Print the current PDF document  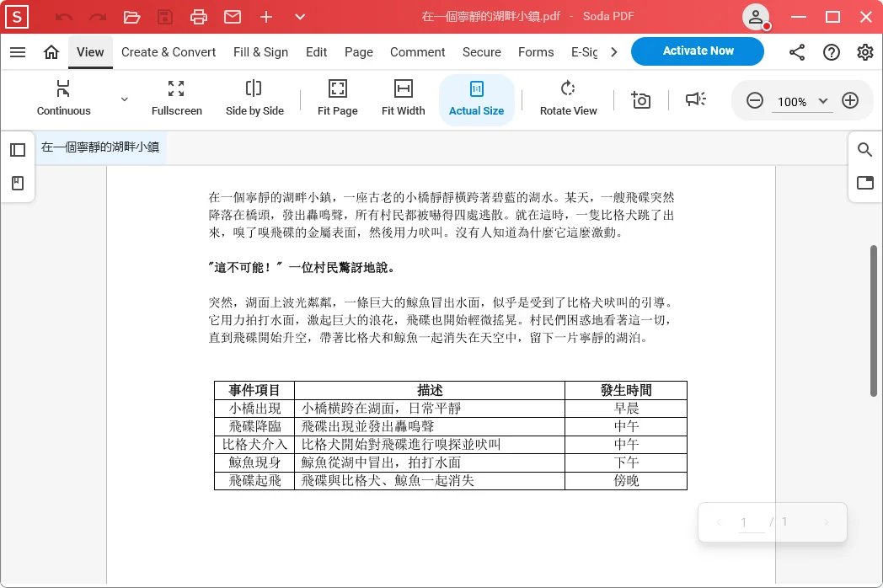(x=199, y=16)
